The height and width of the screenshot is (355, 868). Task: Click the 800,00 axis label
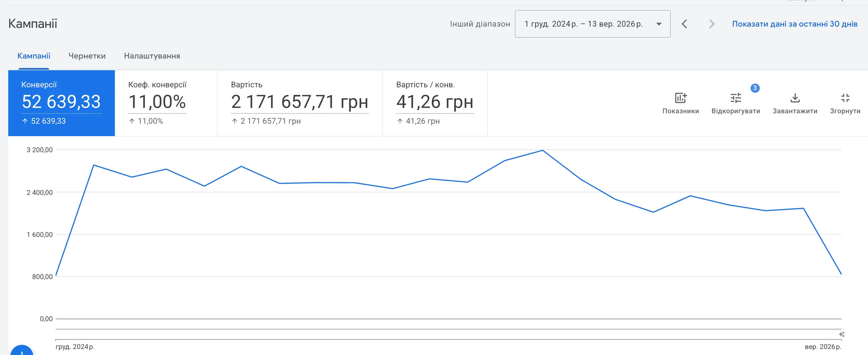(x=42, y=277)
